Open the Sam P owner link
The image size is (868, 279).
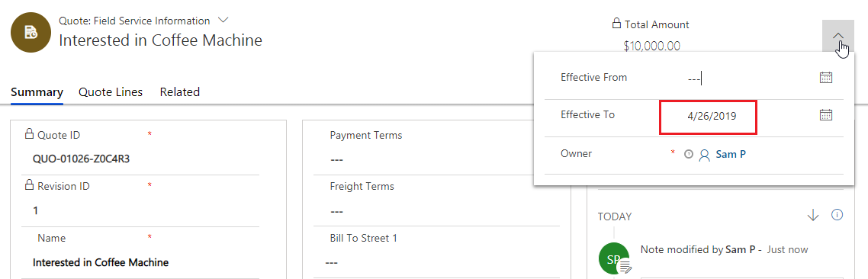tap(731, 155)
